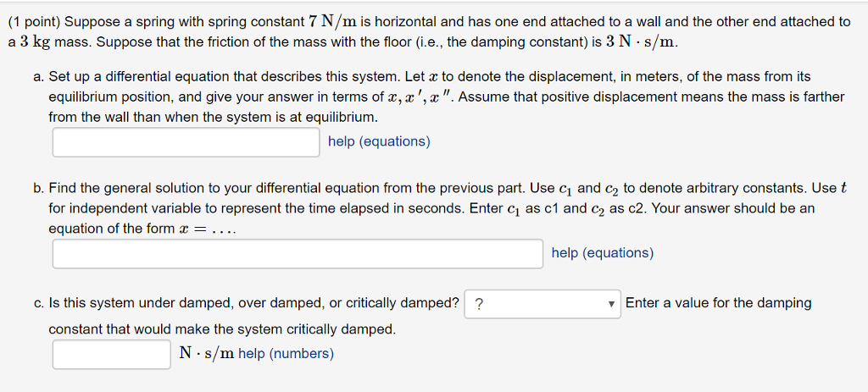Image resolution: width=868 pixels, height=392 pixels.
Task: Click the part a differential equation answer box
Action: 186,142
